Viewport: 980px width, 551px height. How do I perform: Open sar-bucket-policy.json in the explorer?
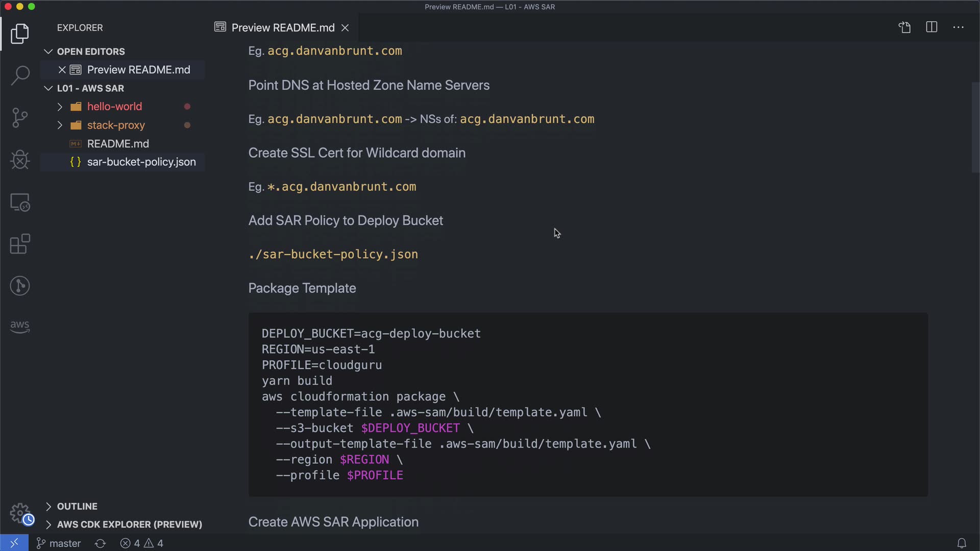(x=141, y=162)
